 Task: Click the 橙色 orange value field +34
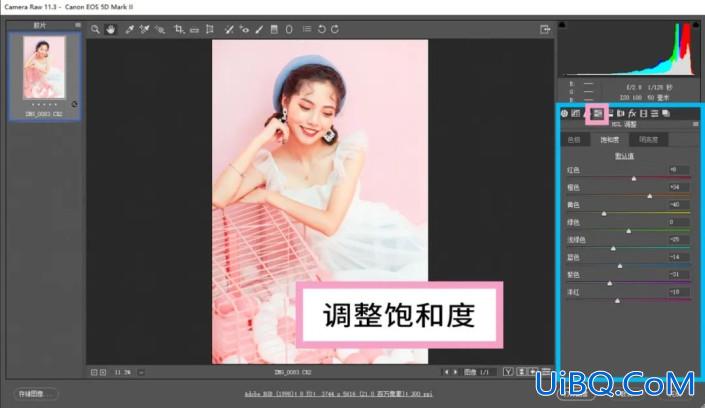[678, 187]
